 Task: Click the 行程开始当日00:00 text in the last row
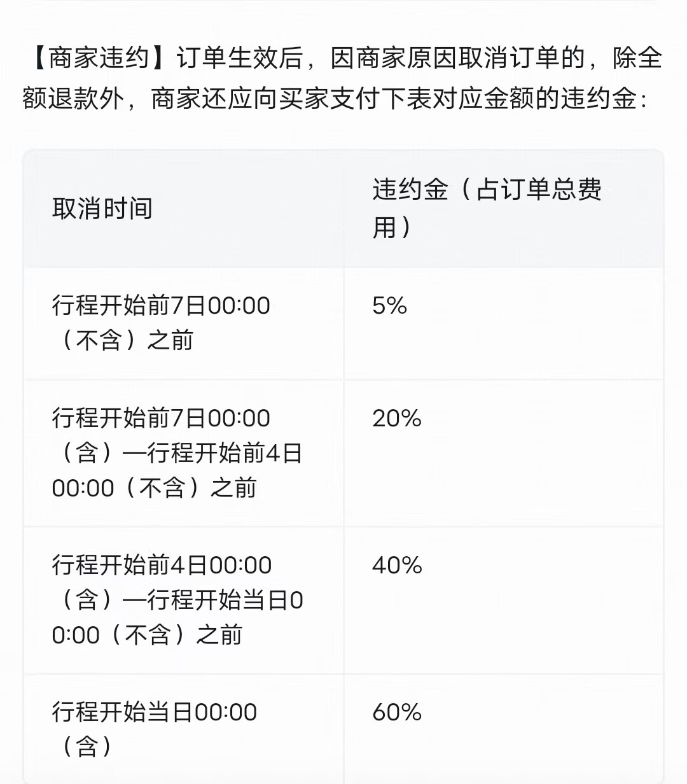click(155, 712)
